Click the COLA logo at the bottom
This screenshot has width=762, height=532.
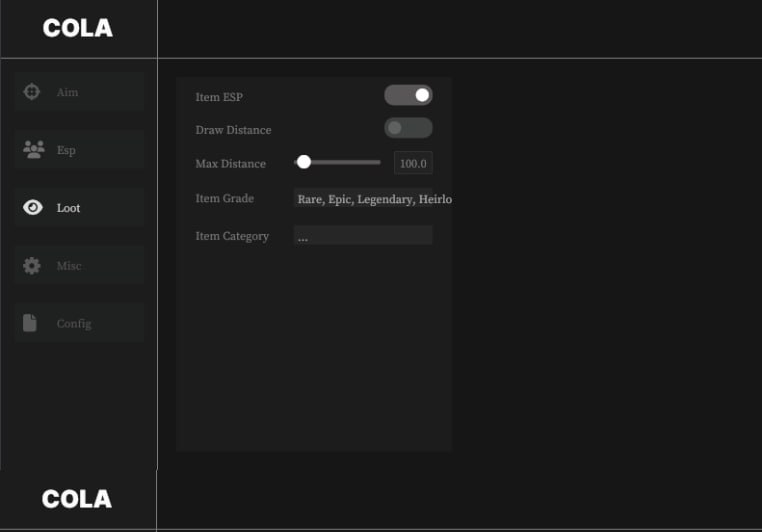coord(77,499)
